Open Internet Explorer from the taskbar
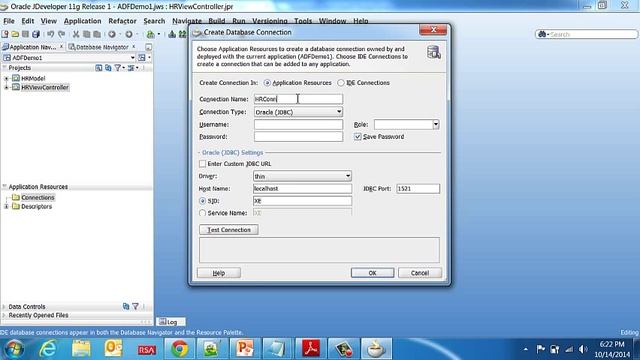Viewport: 640px width, 360px height. (x=48, y=349)
